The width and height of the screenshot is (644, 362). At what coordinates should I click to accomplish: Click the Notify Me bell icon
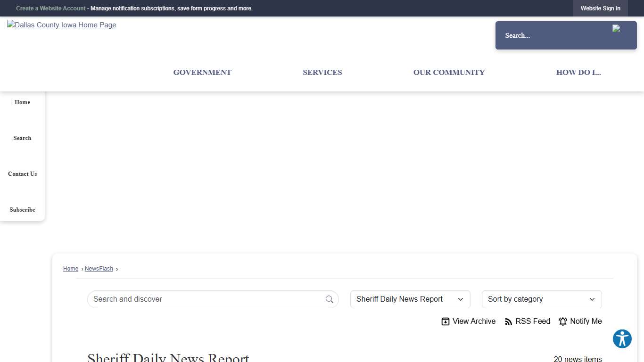(562, 321)
